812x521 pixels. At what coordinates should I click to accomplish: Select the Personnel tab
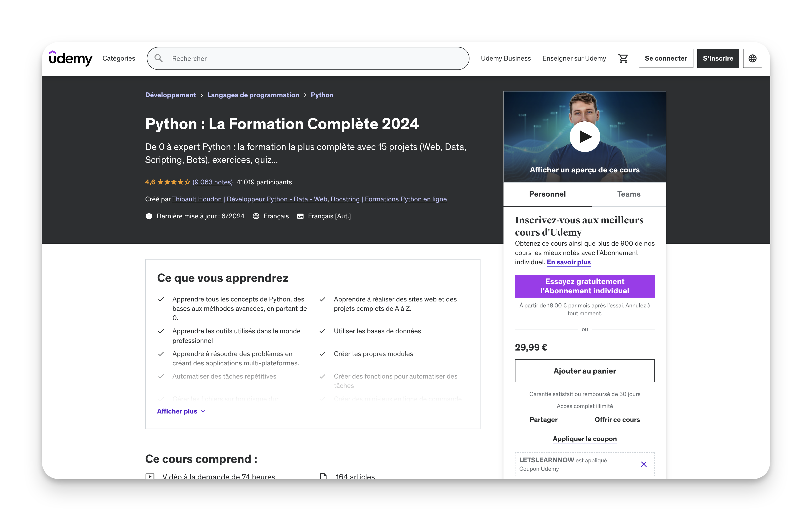point(547,194)
